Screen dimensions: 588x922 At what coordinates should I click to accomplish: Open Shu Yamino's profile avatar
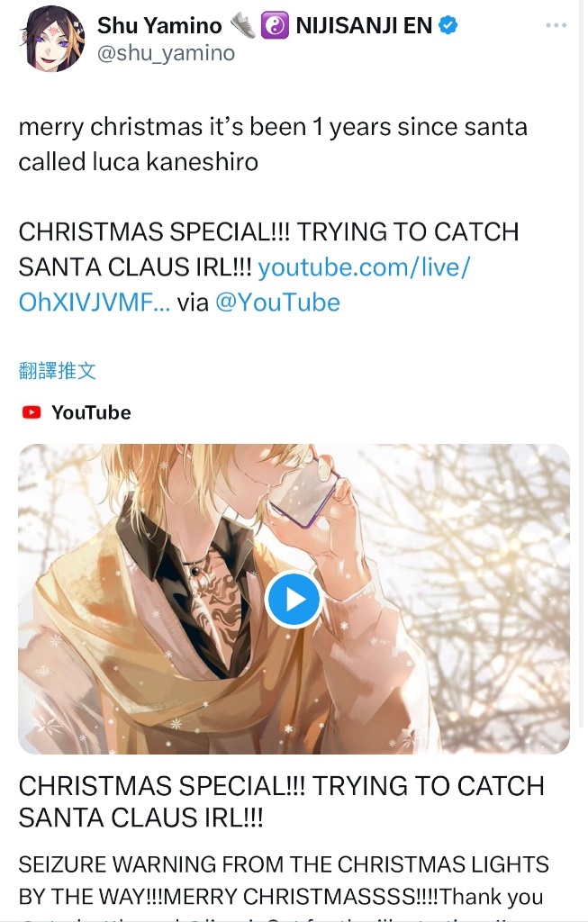tap(51, 39)
